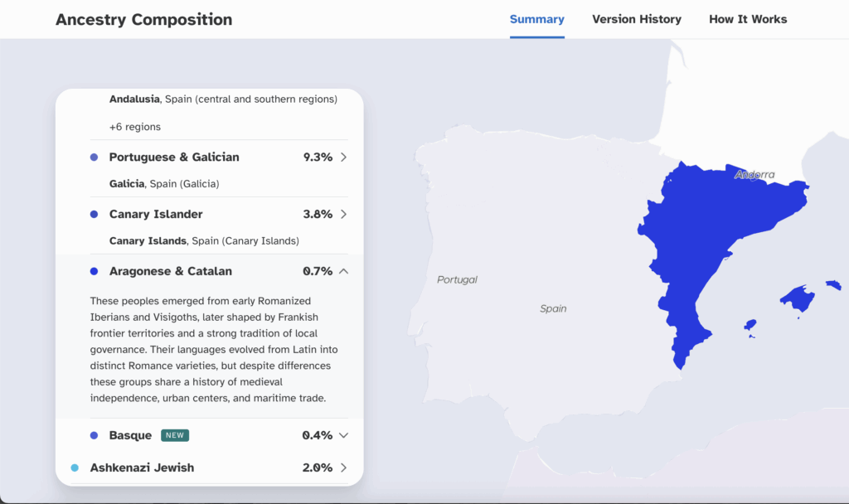Open the How It Works tab
Screen dimensions: 849x504
click(x=748, y=19)
